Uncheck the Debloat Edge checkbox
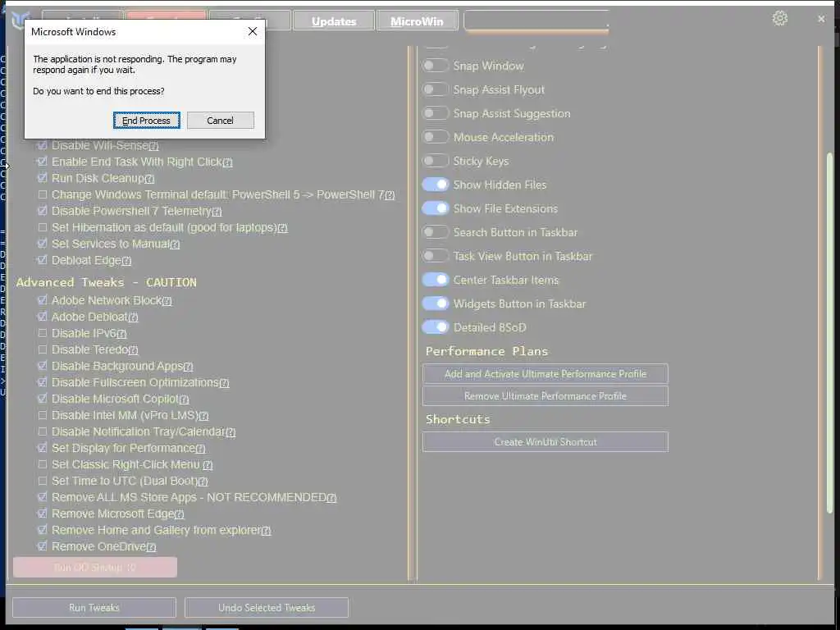Viewport: 840px width, 630px height. [43, 260]
